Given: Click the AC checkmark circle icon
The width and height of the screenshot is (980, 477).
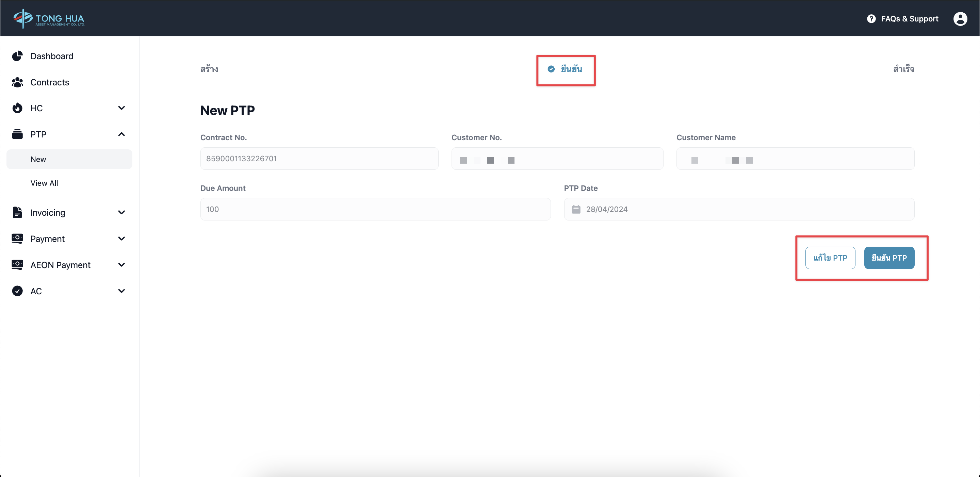Looking at the screenshot, I should point(17,291).
